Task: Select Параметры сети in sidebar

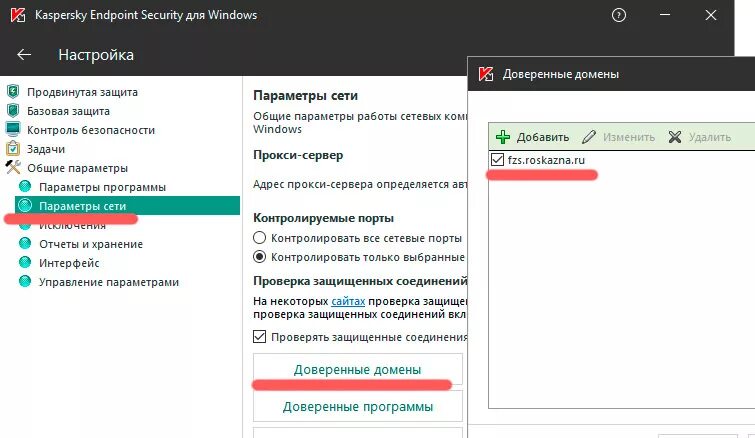Action: [127, 206]
